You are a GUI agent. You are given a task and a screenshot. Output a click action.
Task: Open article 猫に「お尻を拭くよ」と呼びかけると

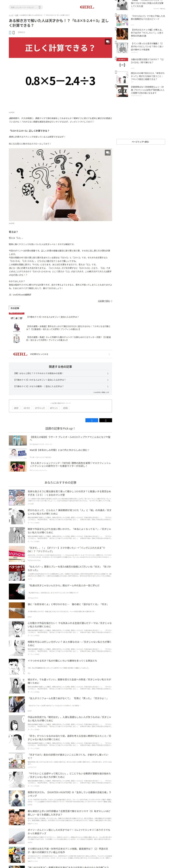(x=68, y=604)
